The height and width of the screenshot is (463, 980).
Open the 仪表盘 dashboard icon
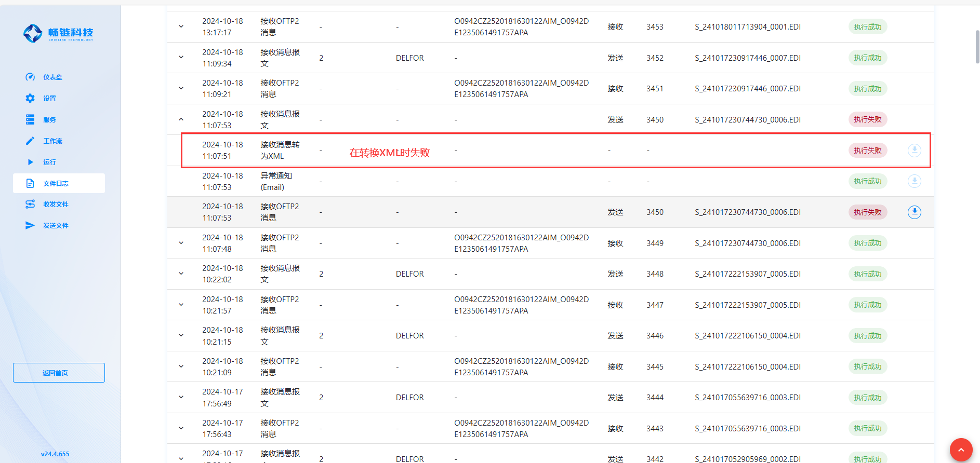(x=30, y=77)
